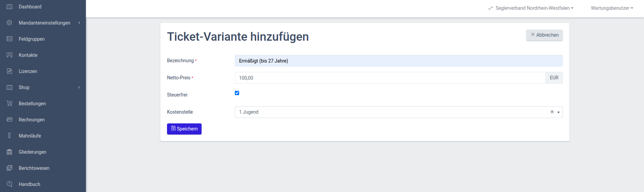Open Berichtswesen in the sidebar

34,168
